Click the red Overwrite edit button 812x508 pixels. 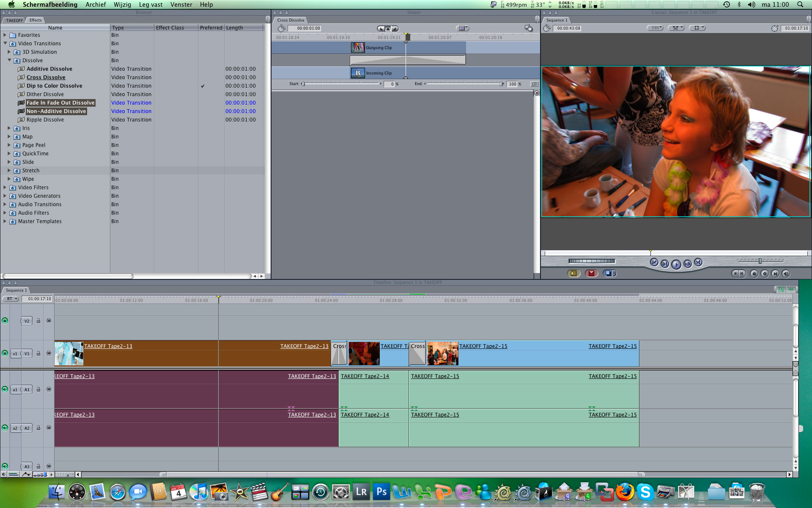591,273
